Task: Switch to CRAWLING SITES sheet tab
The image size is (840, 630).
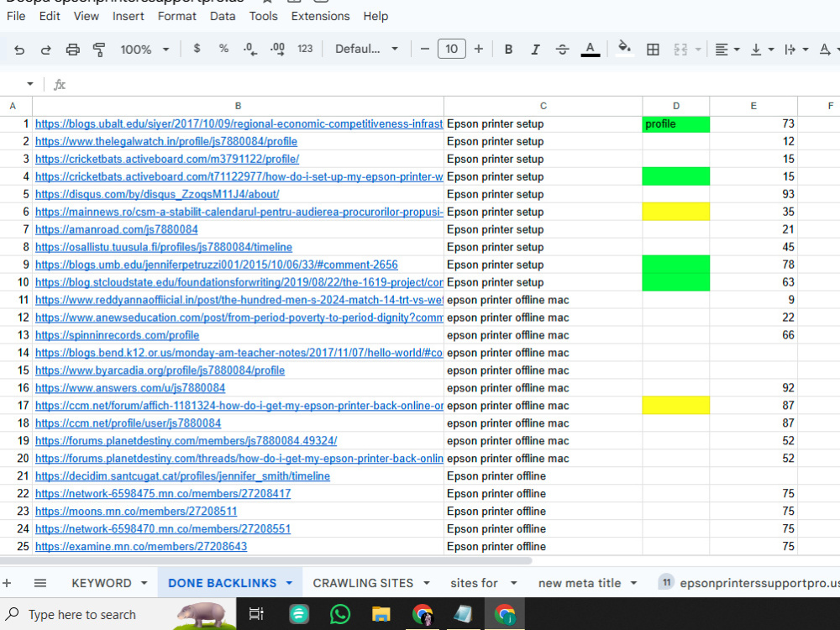Action: [363, 583]
